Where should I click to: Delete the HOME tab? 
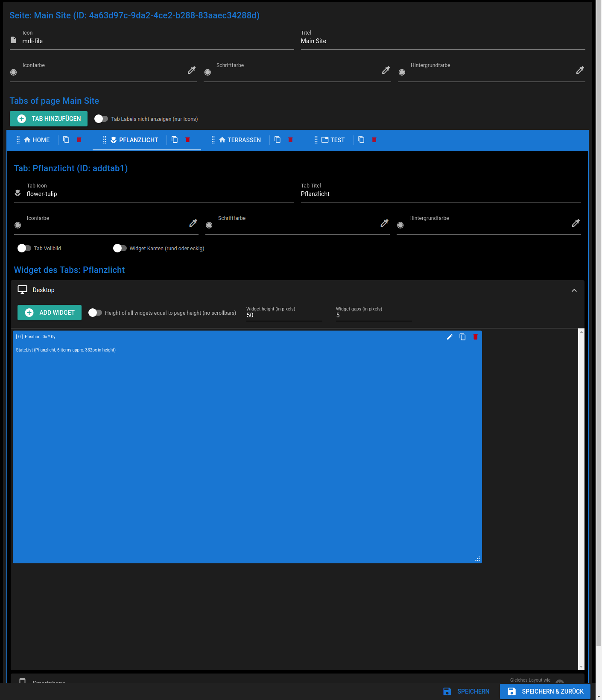(79, 140)
